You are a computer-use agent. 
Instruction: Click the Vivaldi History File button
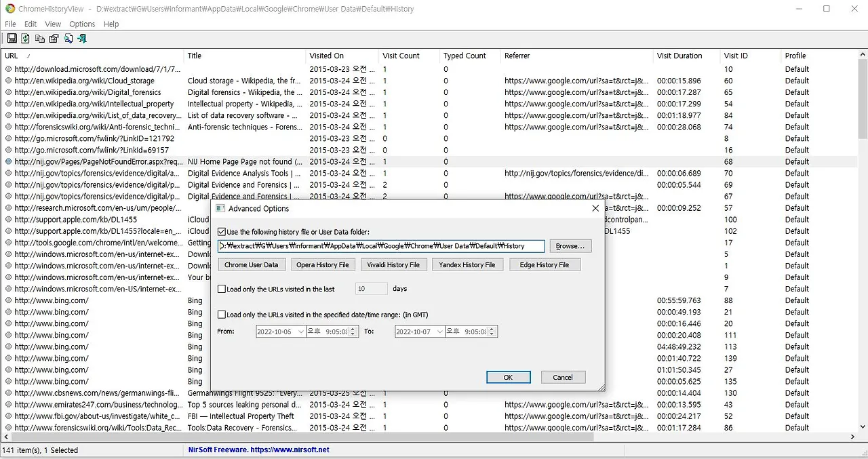pos(394,264)
